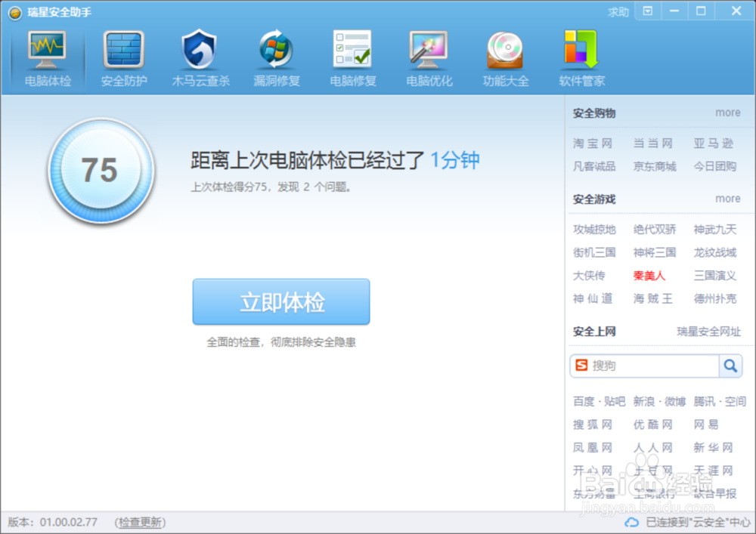Open the 人人网 link
756x534 pixels.
point(653,448)
